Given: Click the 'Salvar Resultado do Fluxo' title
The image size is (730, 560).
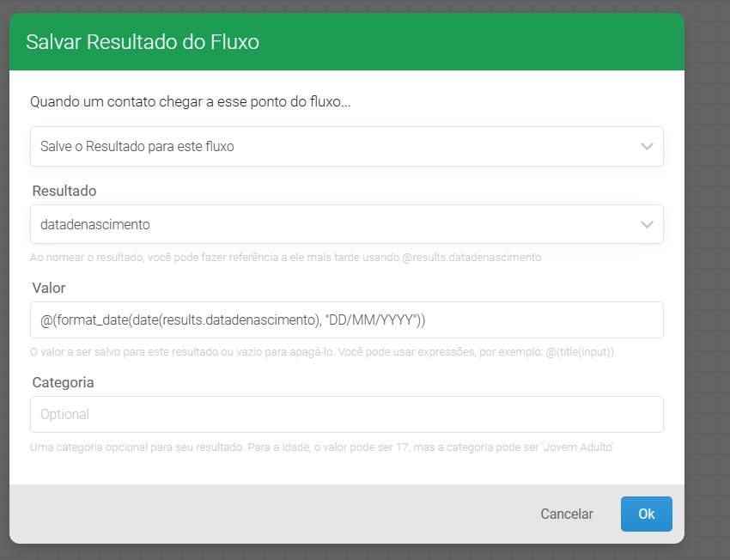Looking at the screenshot, I should [143, 42].
